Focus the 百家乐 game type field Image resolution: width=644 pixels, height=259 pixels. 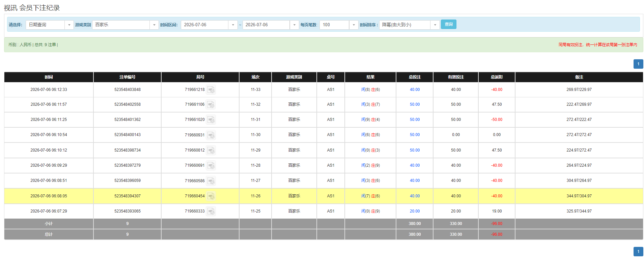click(121, 25)
